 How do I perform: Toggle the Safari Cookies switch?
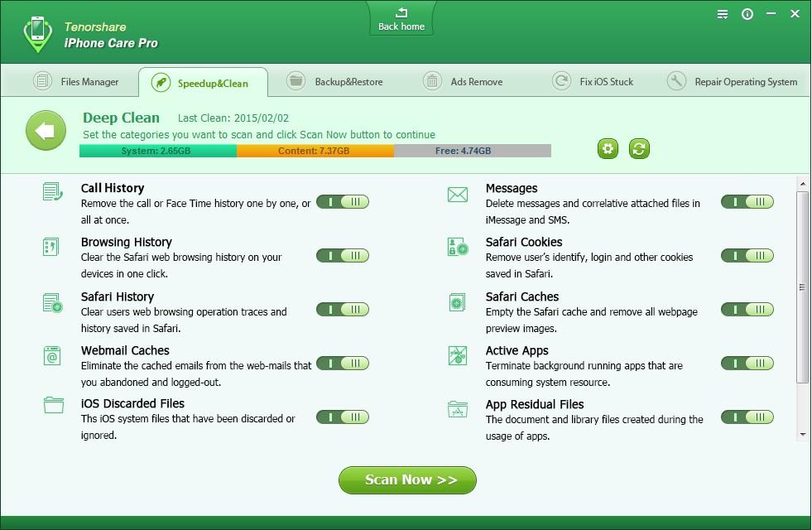[747, 255]
